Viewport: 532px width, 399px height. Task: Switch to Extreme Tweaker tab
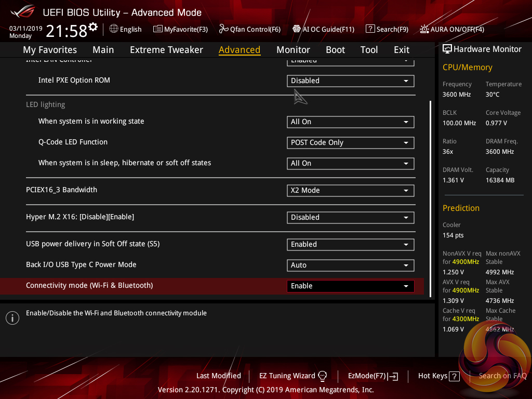click(166, 50)
